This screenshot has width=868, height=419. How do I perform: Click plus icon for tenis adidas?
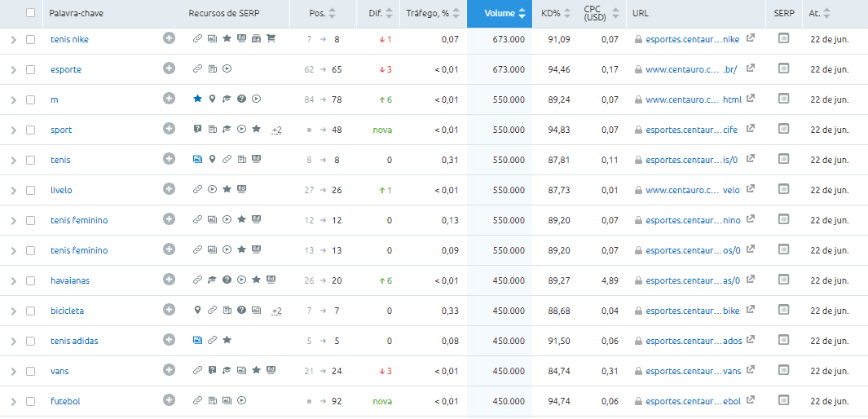169,339
